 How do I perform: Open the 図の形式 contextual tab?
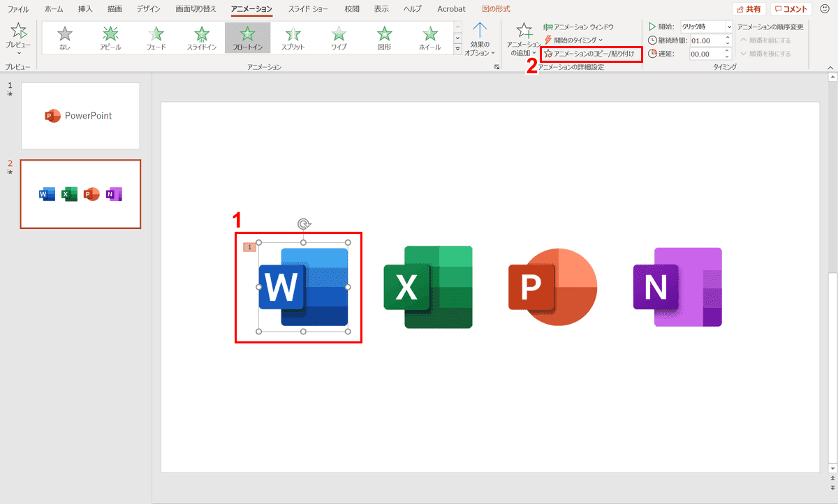point(496,9)
